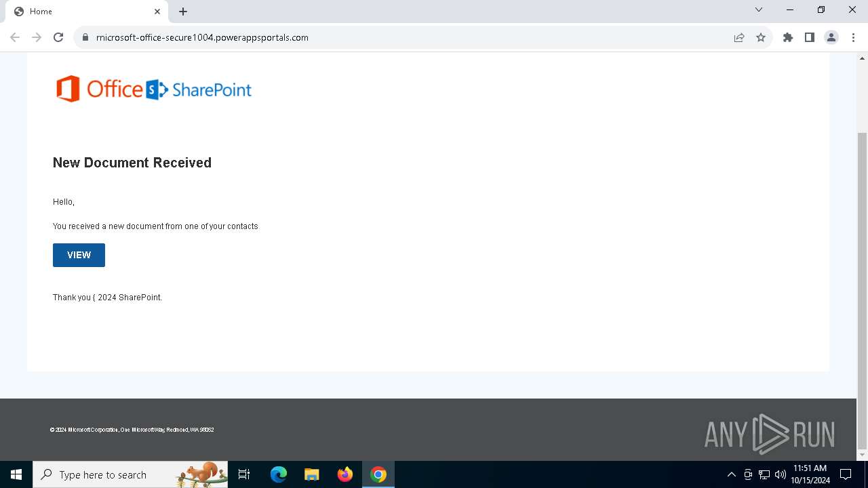This screenshot has width=868, height=488.
Task: Expand the tab search chevron
Action: click(759, 10)
